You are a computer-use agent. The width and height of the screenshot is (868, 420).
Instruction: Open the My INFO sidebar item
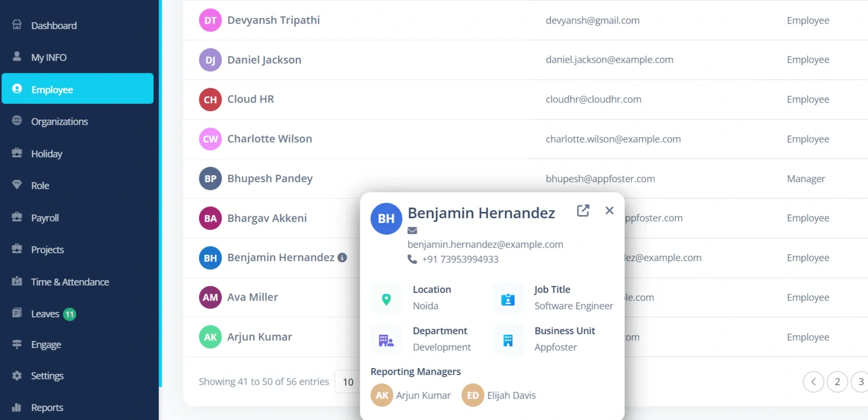coord(49,57)
